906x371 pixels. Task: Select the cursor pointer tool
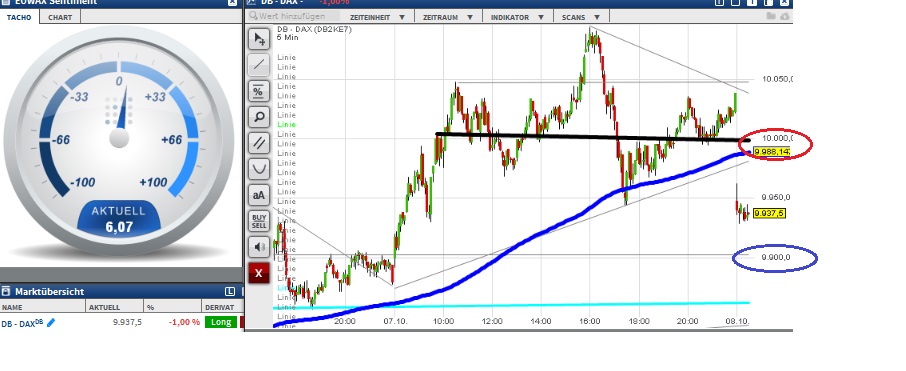(x=259, y=39)
